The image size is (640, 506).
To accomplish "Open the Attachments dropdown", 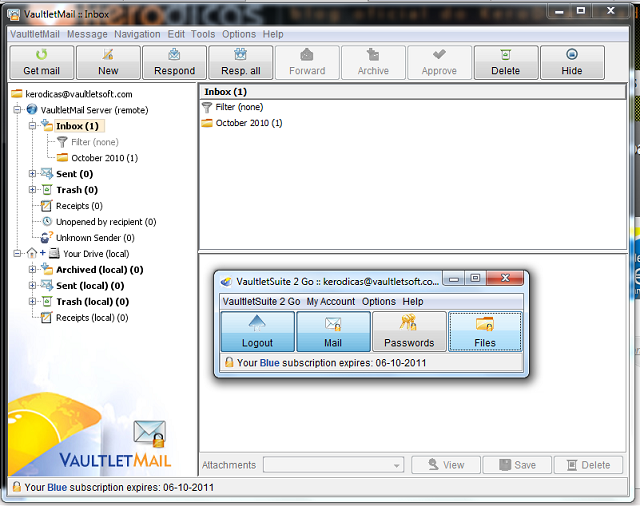I will coord(333,465).
